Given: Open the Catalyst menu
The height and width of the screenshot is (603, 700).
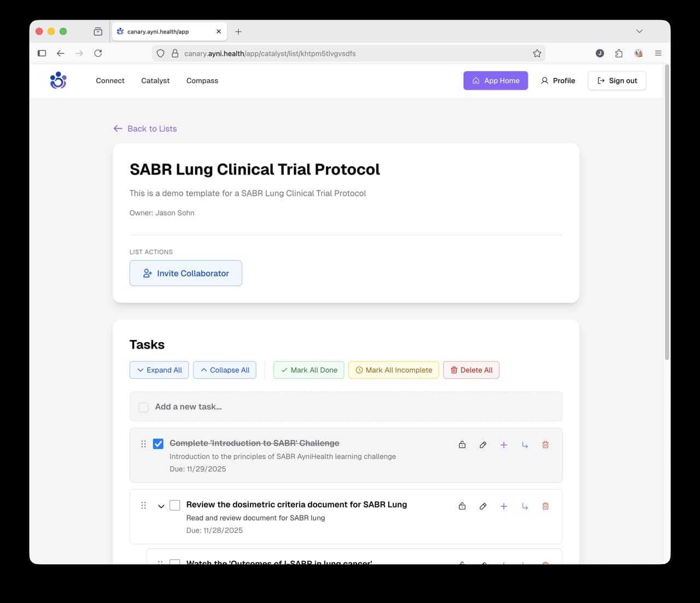Looking at the screenshot, I should [155, 80].
